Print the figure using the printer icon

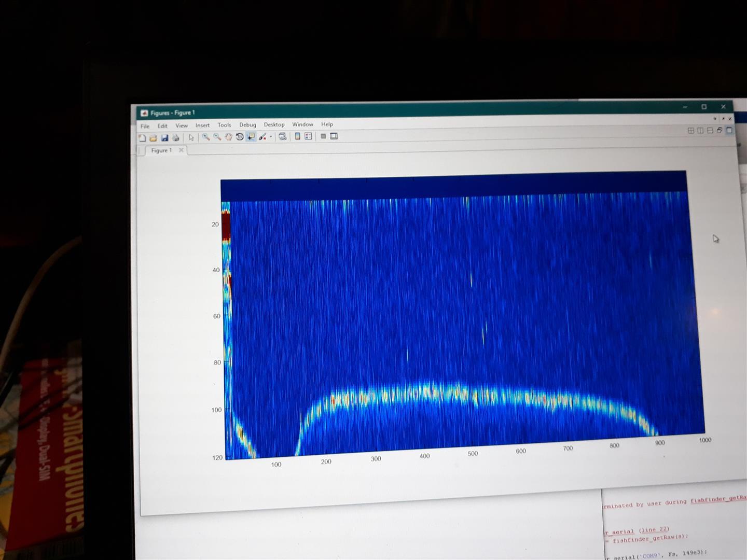click(x=176, y=138)
